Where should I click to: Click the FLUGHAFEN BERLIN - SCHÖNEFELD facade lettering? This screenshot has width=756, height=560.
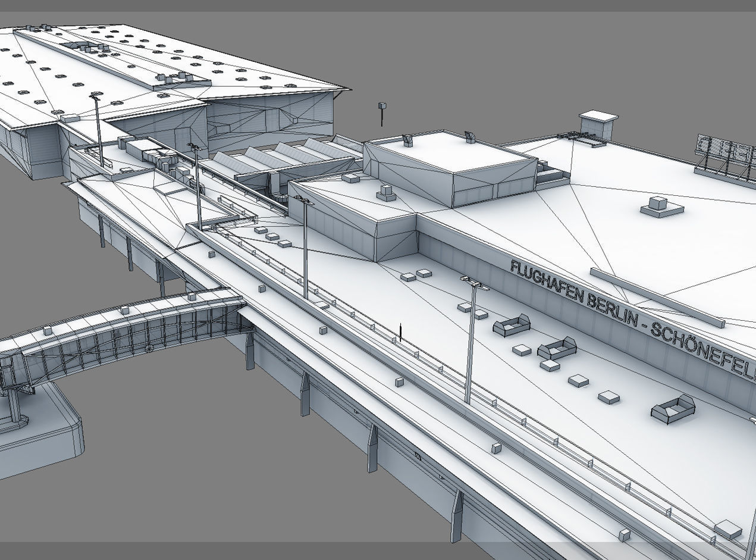click(633, 320)
